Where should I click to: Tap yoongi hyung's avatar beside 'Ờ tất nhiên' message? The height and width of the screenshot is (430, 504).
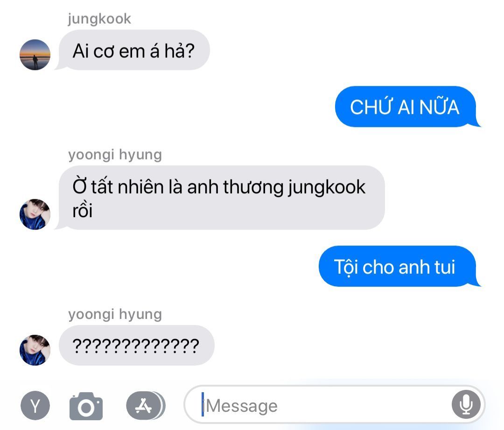pyautogui.click(x=35, y=214)
